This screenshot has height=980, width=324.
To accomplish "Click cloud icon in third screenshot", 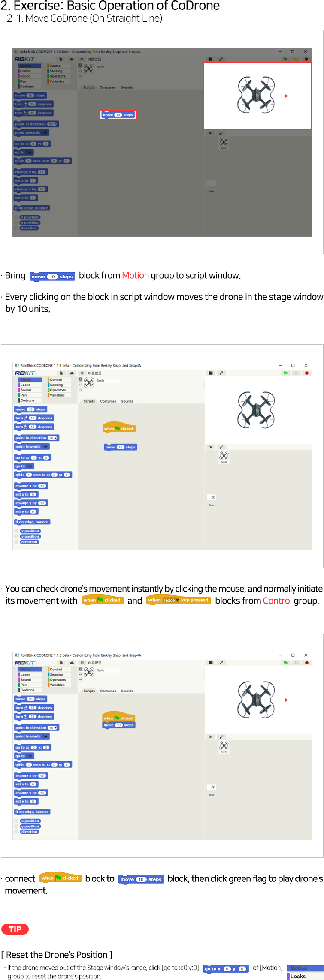I will tap(72, 663).
